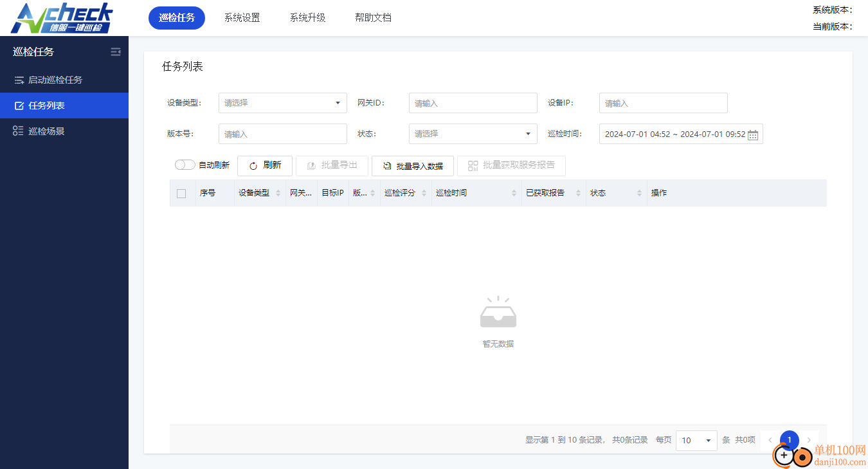
Task: Select 任务列表 in the sidebar
Action: [x=64, y=106]
